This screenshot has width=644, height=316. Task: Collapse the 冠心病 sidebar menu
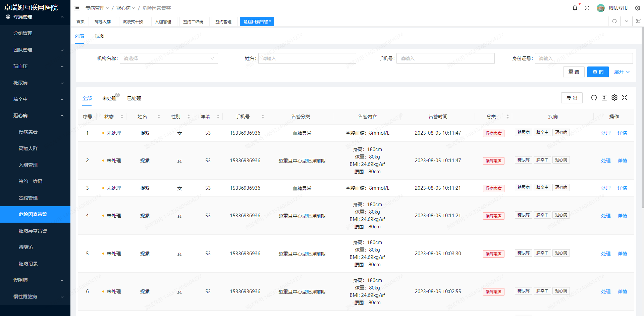(35, 116)
